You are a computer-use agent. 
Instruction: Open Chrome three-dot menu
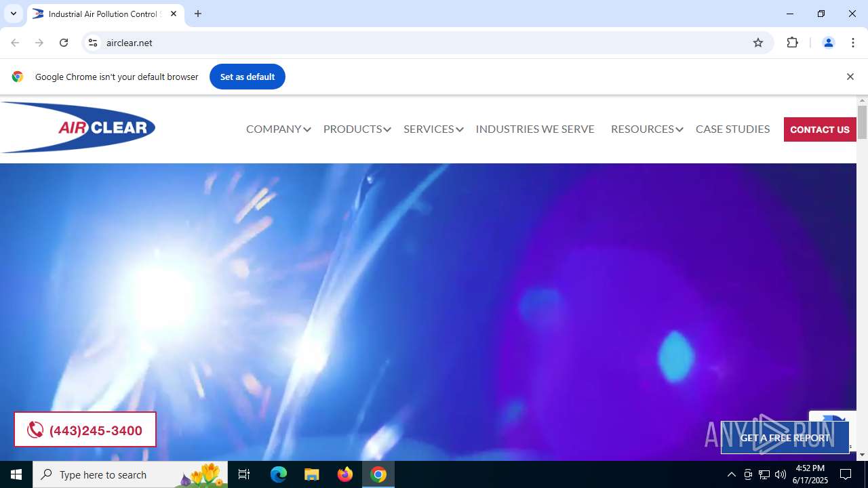tap(853, 43)
